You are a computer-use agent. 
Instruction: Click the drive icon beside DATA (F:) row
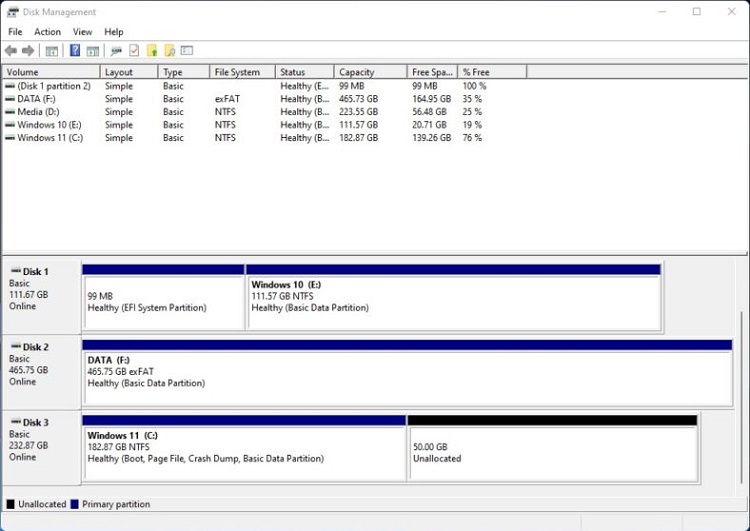[x=10, y=99]
